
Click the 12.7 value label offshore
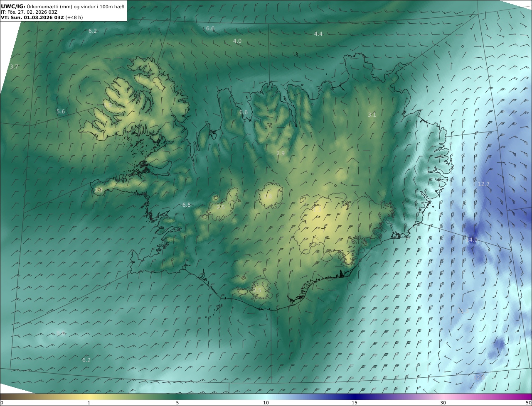(x=484, y=184)
